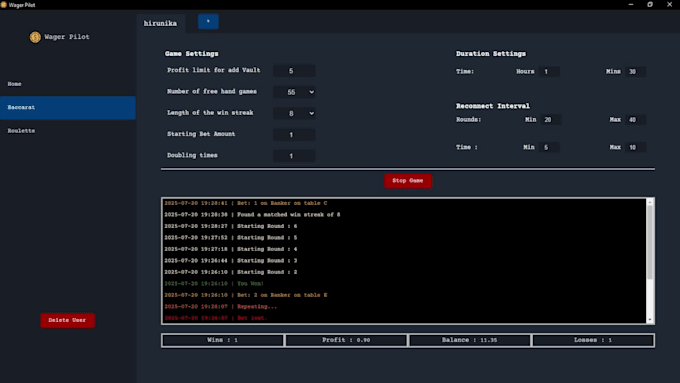Image resolution: width=680 pixels, height=383 pixels.
Task: Click the green 'You Won!' log line
Action: coord(214,284)
